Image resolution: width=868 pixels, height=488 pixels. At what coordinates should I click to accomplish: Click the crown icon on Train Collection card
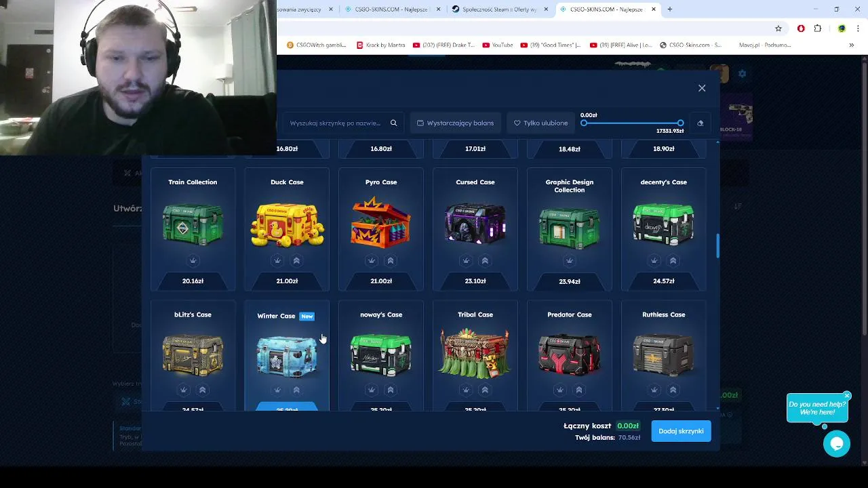click(193, 260)
